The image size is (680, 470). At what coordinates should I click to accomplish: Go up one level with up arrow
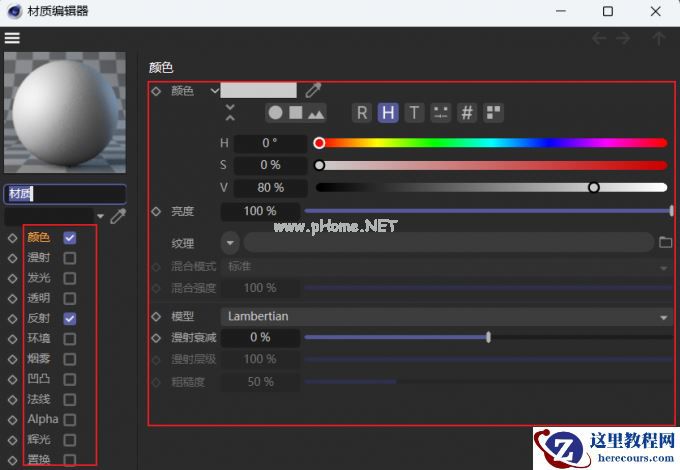tap(659, 39)
